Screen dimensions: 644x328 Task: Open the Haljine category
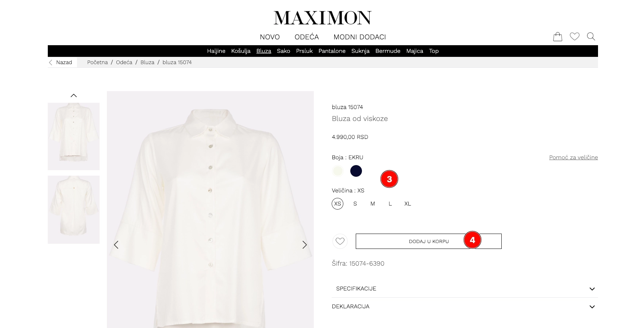216,51
